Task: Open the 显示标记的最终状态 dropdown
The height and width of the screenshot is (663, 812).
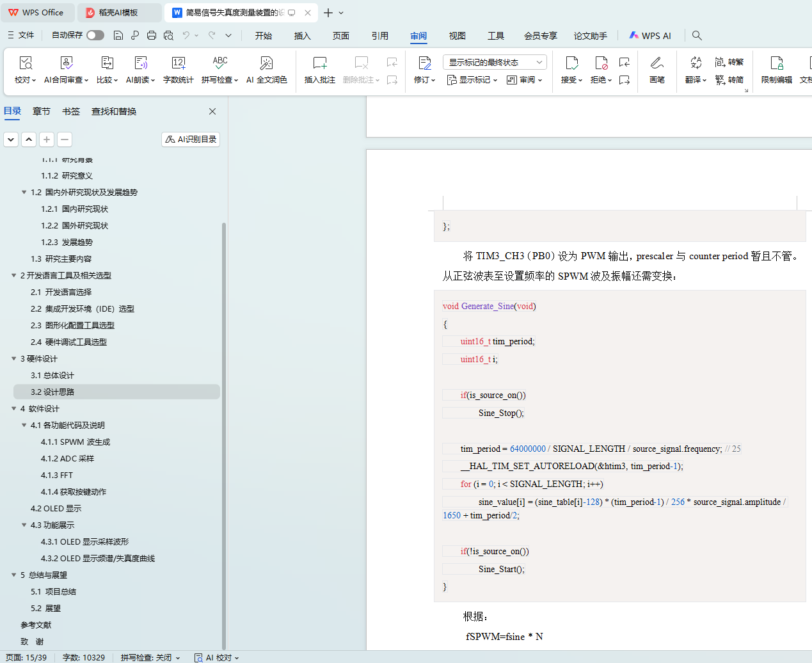Action: 494,62
